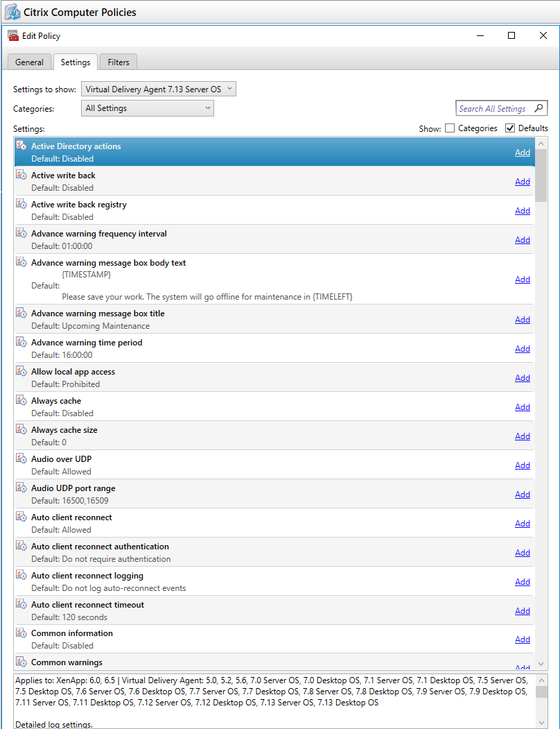Click the Common information setting icon
Screen dimensions: 560x729
click(21, 633)
